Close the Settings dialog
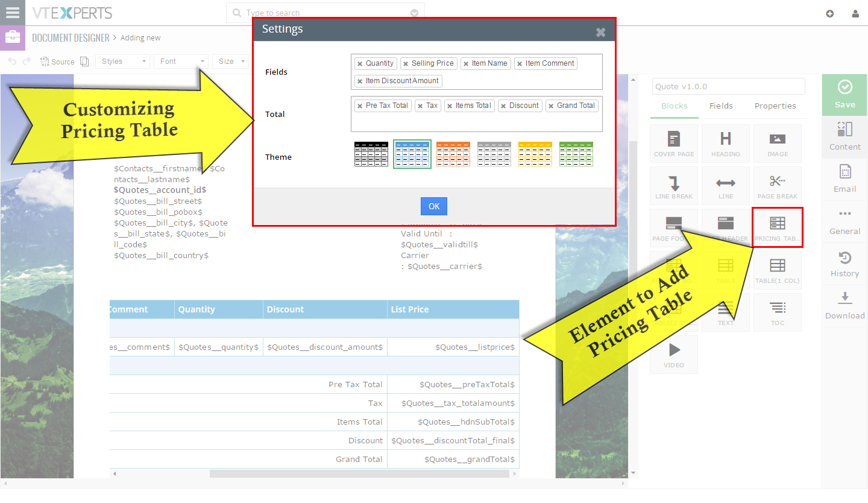This screenshot has height=503, width=868. [600, 32]
